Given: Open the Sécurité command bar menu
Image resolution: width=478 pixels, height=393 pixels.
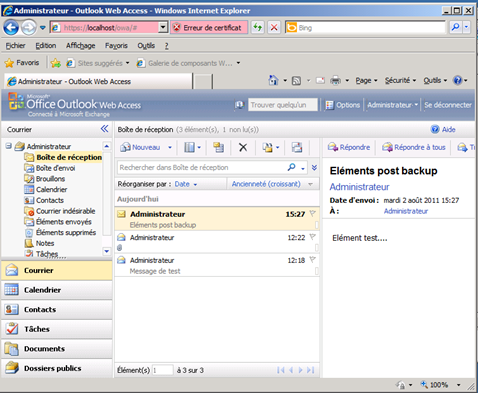Looking at the screenshot, I should pyautogui.click(x=400, y=80).
